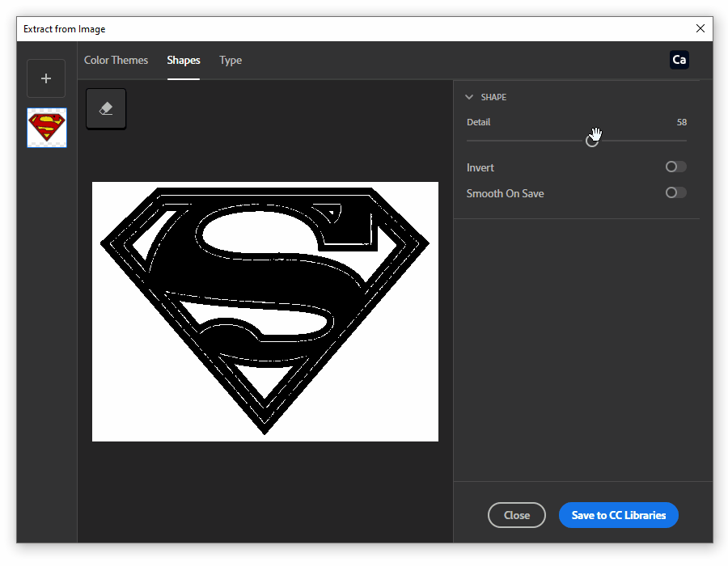The height and width of the screenshot is (566, 728).
Task: Click Save to CC Libraries
Action: click(x=619, y=515)
